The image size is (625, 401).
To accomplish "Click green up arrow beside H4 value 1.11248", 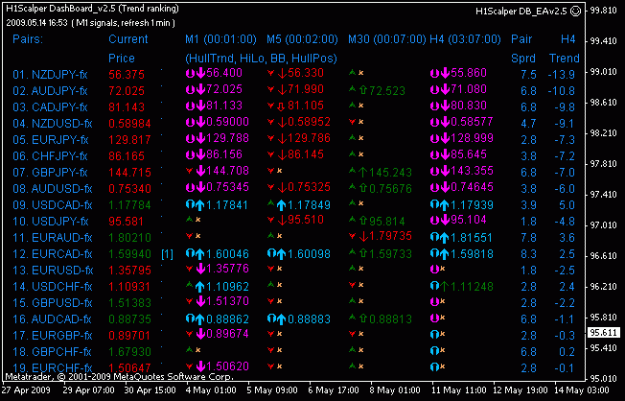I will (444, 287).
